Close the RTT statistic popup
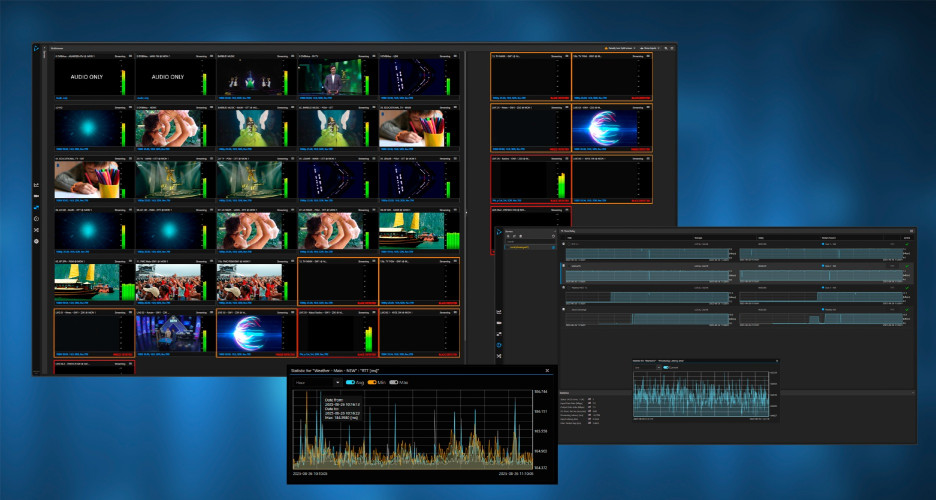 click(547, 371)
